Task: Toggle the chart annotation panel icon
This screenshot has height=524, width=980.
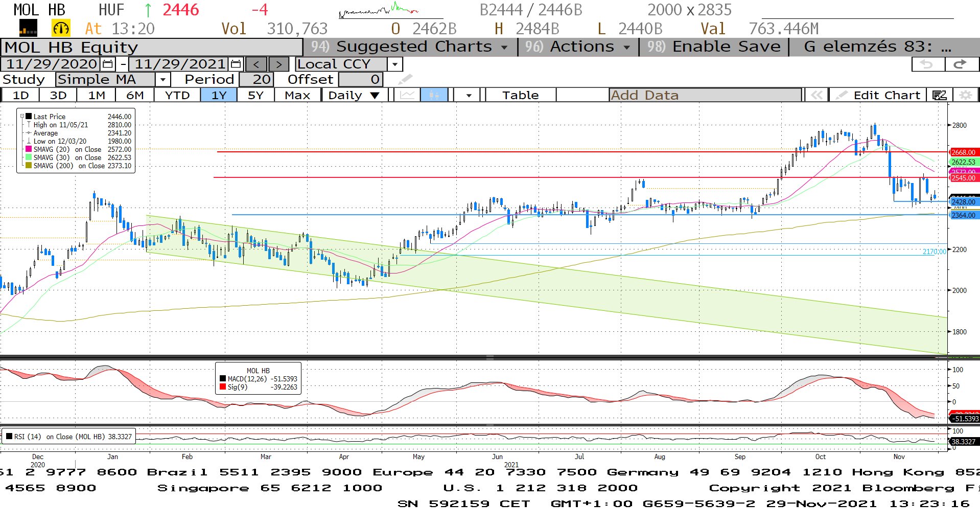Action: click(939, 95)
